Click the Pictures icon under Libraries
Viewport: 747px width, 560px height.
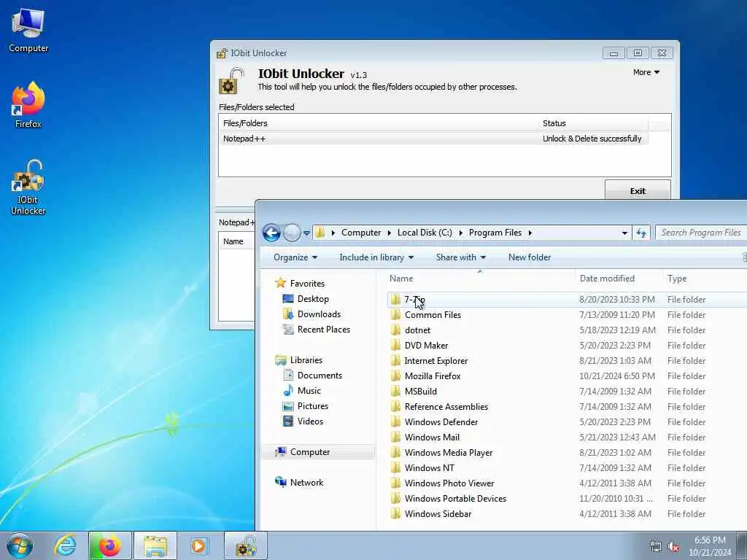pos(287,405)
